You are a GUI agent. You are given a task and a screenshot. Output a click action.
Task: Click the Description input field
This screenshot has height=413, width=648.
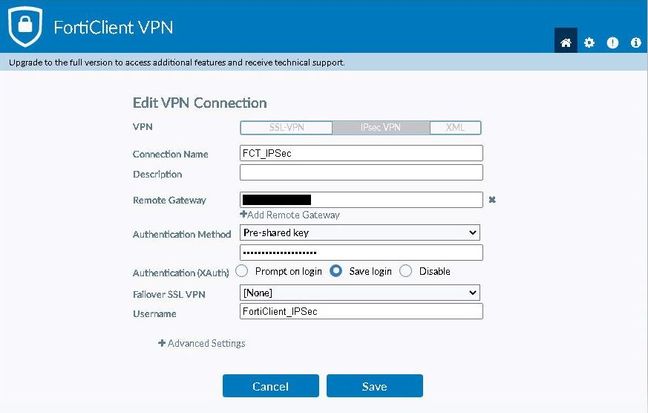point(361,174)
